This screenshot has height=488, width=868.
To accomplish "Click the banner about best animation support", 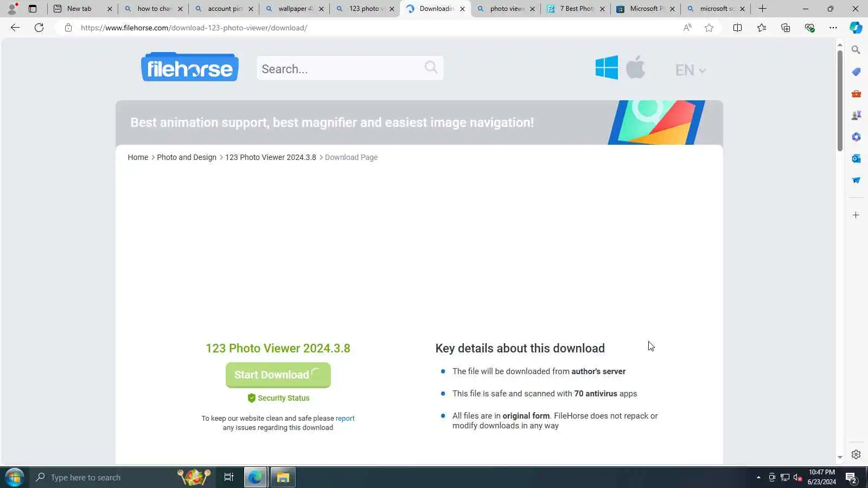I will [x=419, y=123].
